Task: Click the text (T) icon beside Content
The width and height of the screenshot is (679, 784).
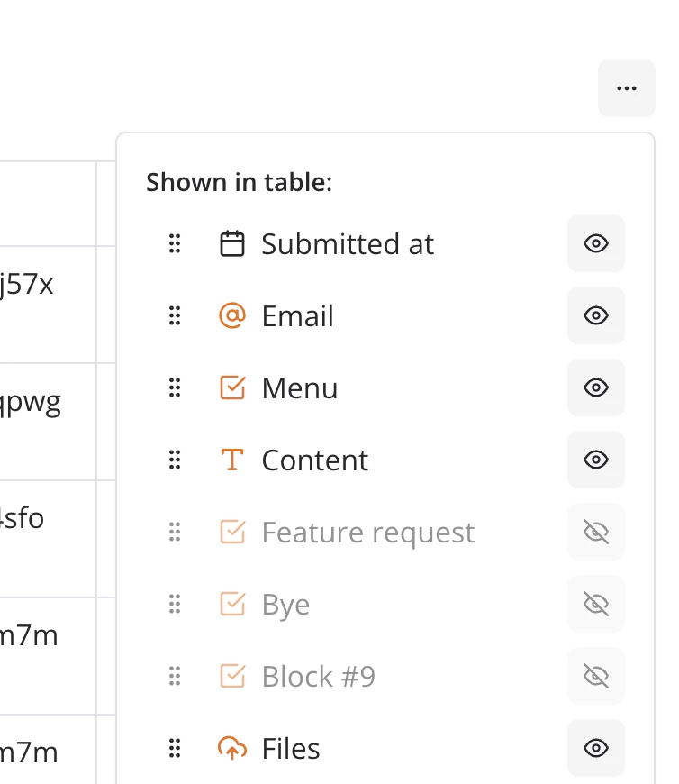Action: pos(232,460)
